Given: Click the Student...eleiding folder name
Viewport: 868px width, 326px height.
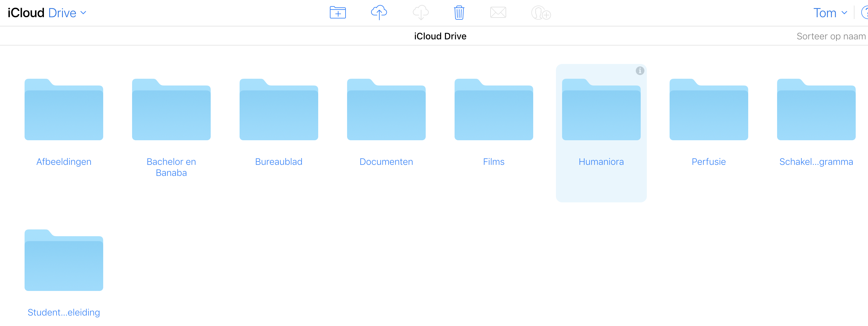Looking at the screenshot, I should (64, 312).
